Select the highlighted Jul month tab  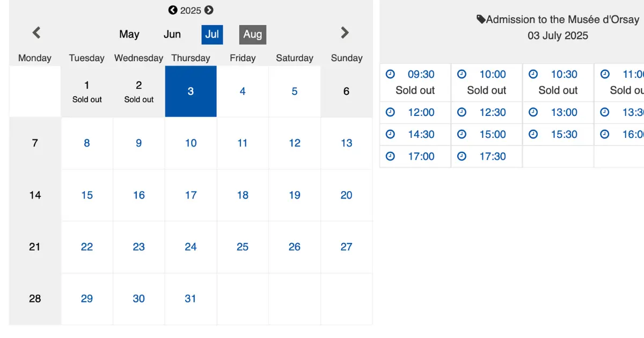212,34
